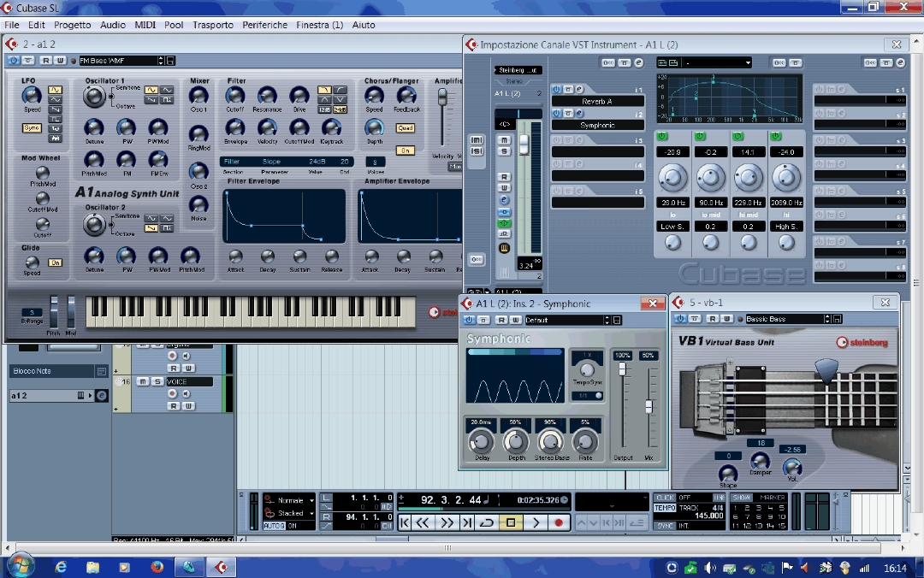The width and height of the screenshot is (924, 578).
Task: Click the Windows Start button
Action: (x=20, y=567)
